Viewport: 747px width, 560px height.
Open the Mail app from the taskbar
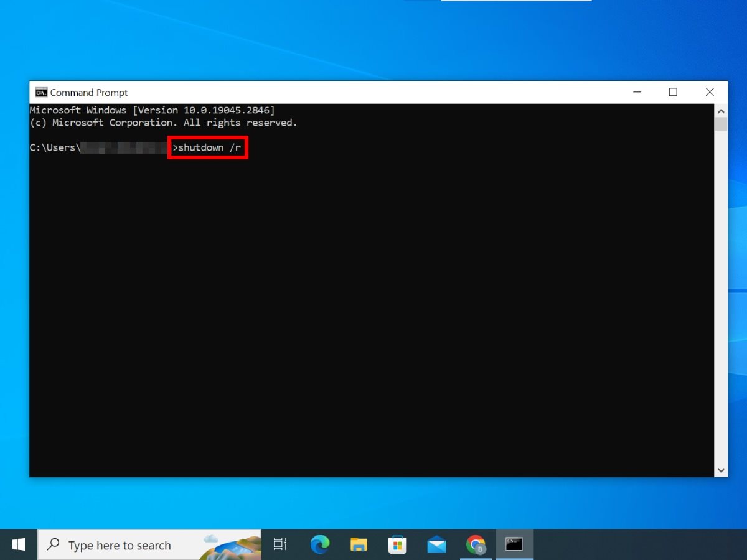pos(437,545)
